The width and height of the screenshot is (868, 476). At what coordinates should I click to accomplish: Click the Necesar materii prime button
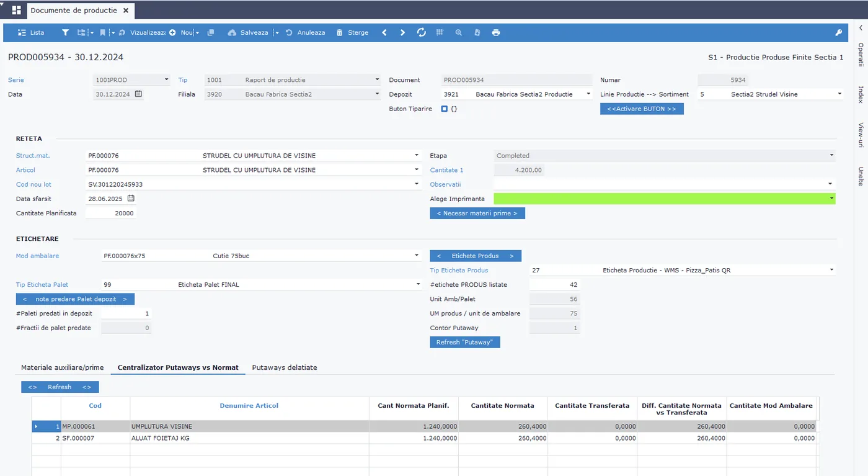pyautogui.click(x=477, y=213)
